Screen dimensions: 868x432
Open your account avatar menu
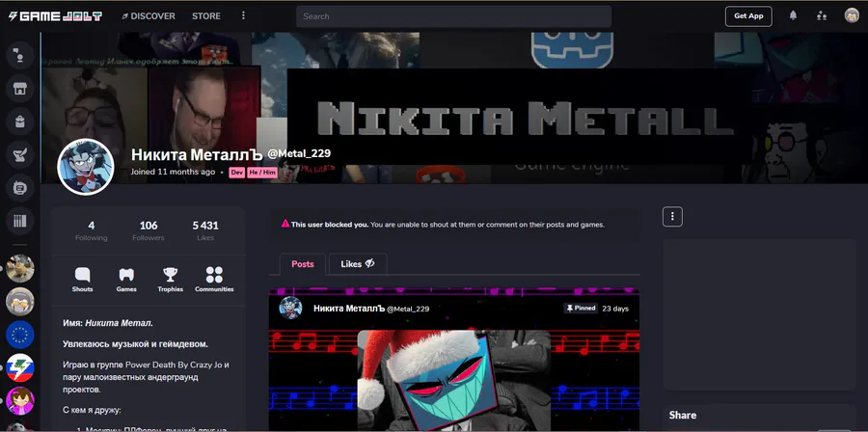(852, 16)
